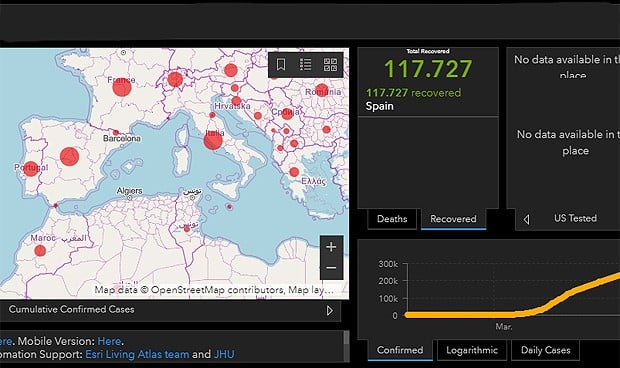Click the 117.727 total recovered number
This screenshot has width=620, height=368.
[x=428, y=68]
